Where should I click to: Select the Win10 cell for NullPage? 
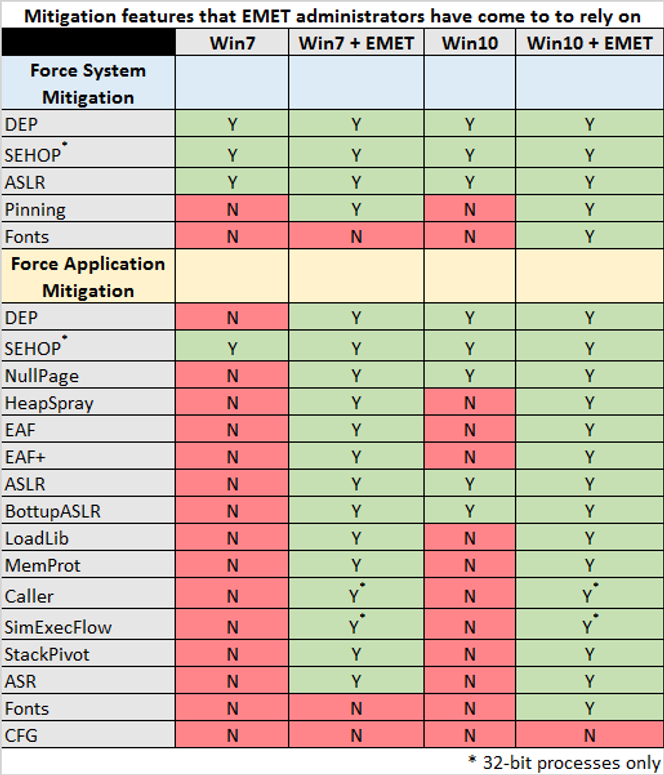469,375
